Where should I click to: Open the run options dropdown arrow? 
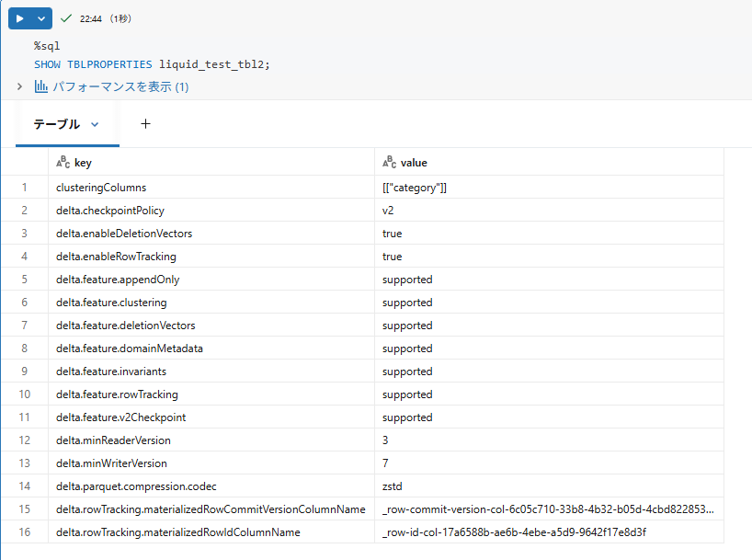point(41,18)
